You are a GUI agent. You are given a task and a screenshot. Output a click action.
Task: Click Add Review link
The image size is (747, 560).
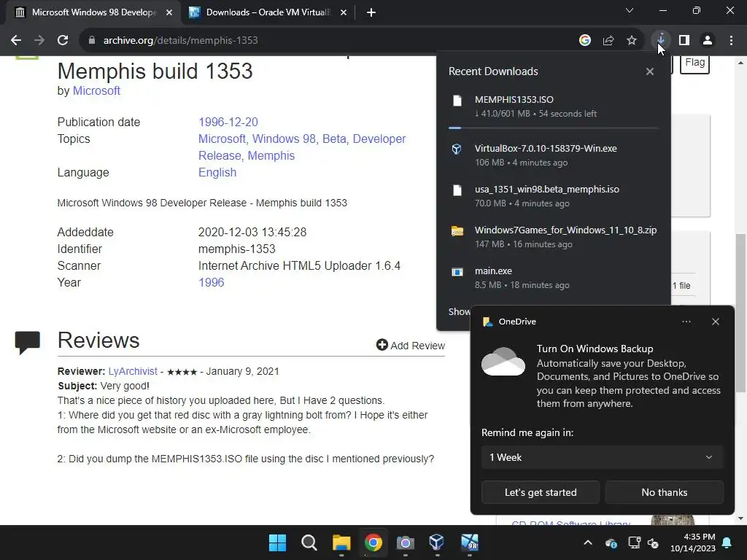411,345
